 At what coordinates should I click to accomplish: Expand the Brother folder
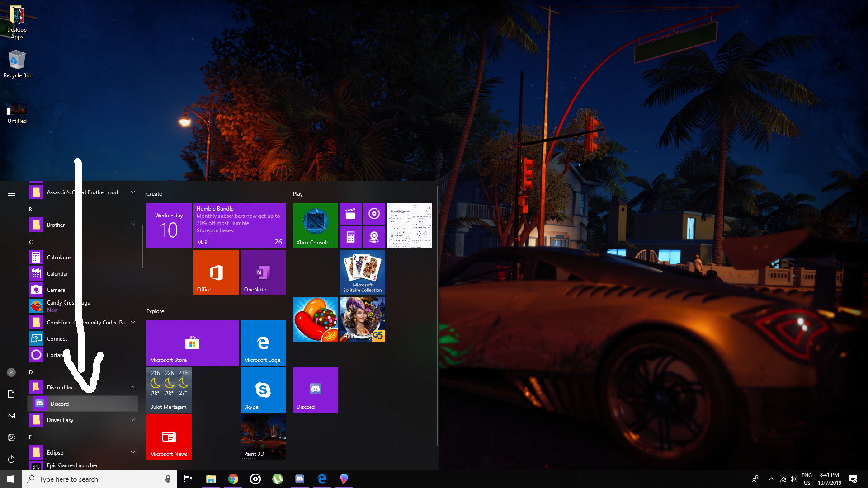pos(83,225)
